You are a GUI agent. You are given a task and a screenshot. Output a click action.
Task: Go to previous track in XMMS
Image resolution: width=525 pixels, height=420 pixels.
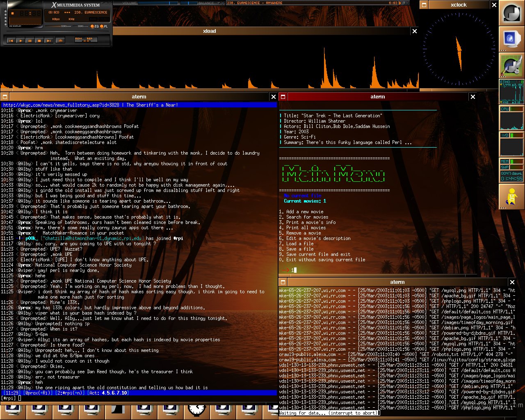pyautogui.click(x=11, y=41)
